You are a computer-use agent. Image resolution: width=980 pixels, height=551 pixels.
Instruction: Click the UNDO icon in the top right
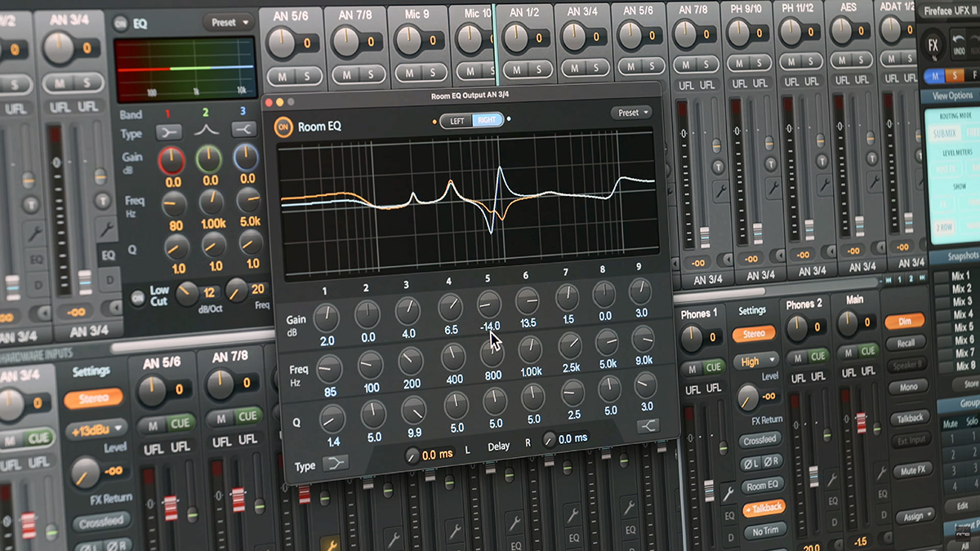click(x=959, y=44)
